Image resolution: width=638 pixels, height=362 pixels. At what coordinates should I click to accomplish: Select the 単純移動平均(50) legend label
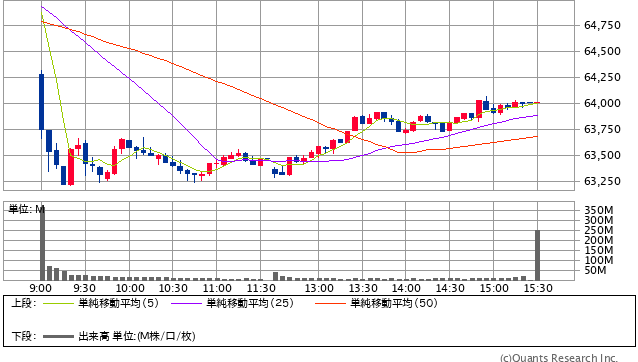(394, 303)
